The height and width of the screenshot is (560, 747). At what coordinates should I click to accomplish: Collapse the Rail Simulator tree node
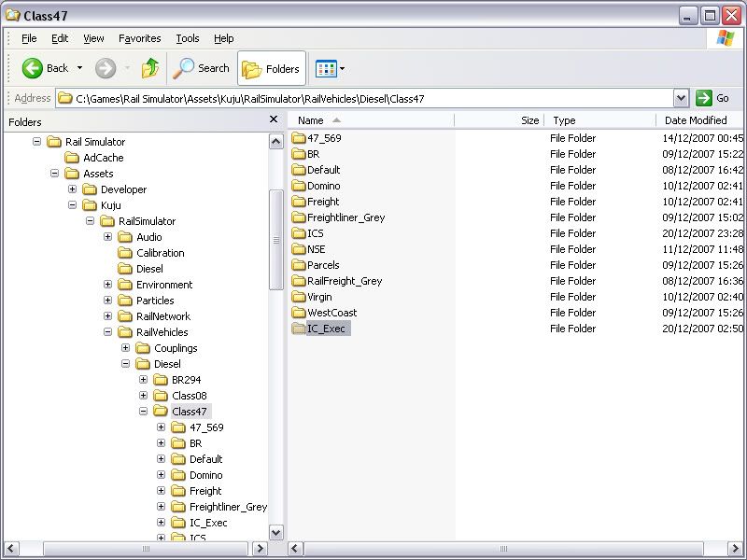click(36, 142)
